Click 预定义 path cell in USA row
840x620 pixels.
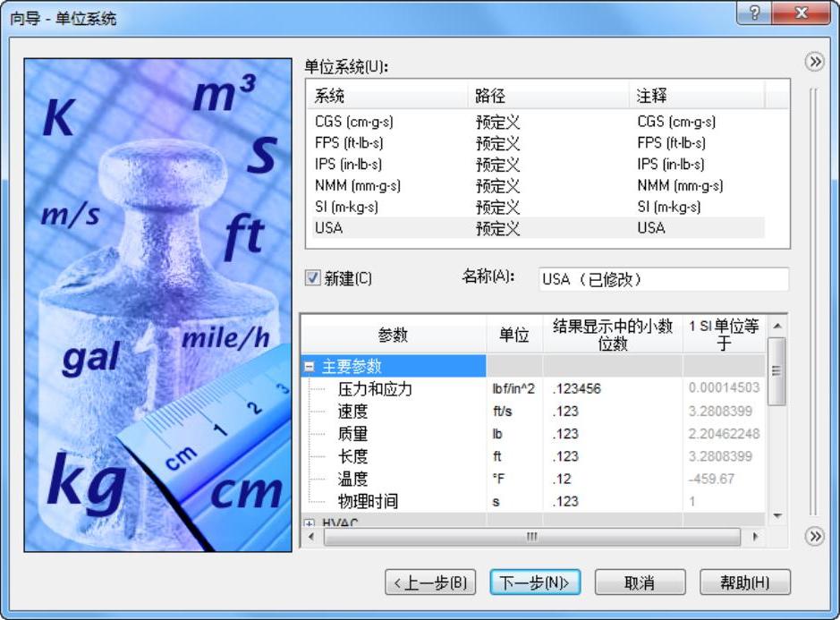point(497,229)
